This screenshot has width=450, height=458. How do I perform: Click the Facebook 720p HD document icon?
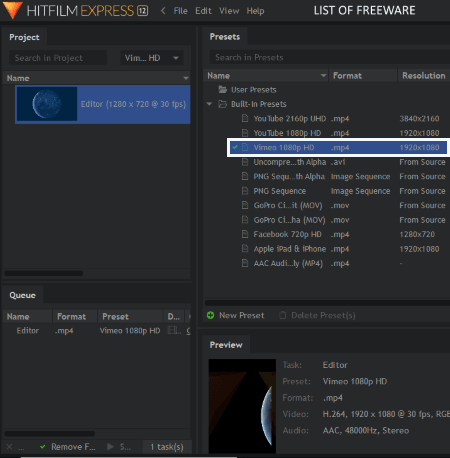pos(245,234)
